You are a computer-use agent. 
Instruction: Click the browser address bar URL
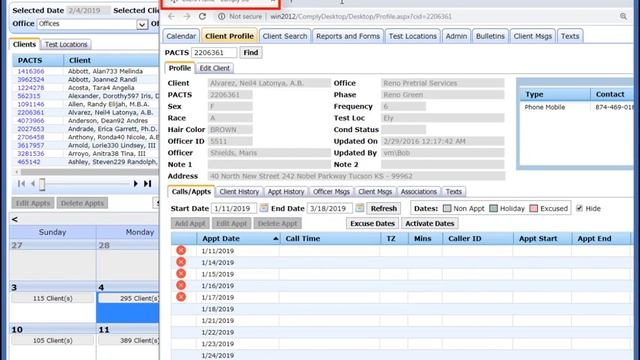click(x=361, y=17)
